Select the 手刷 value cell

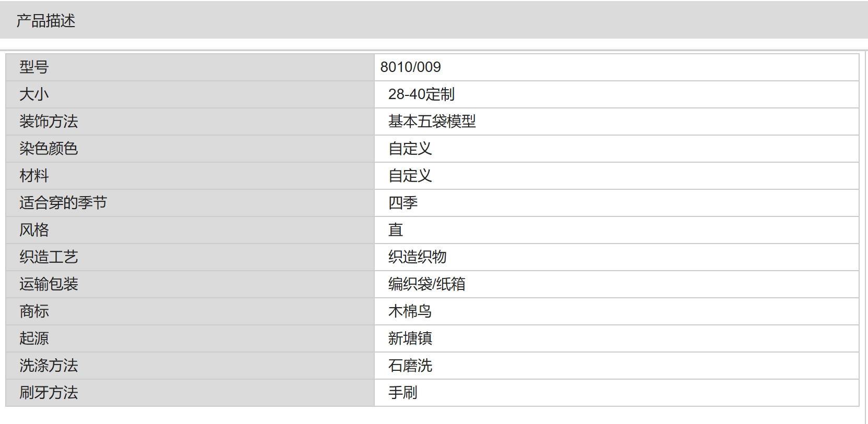(x=616, y=393)
